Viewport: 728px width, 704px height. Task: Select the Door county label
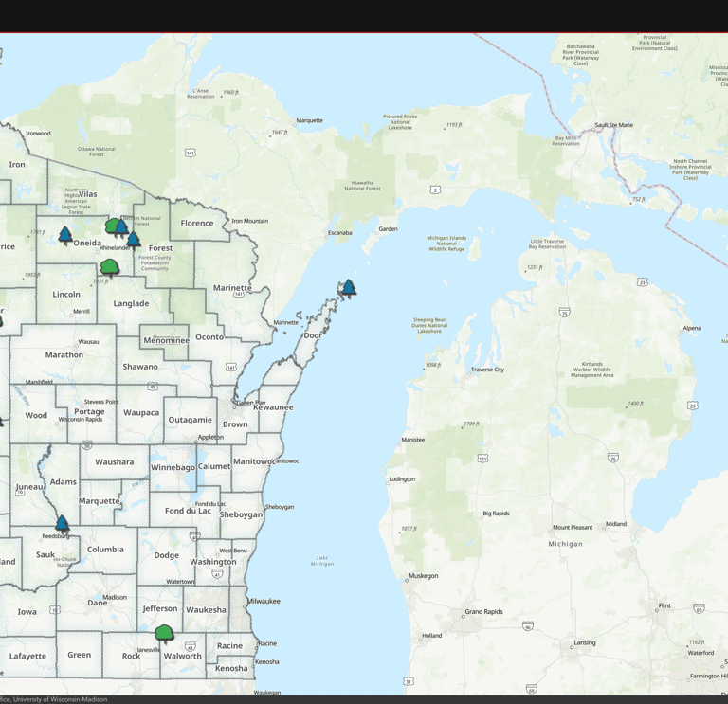coord(313,335)
